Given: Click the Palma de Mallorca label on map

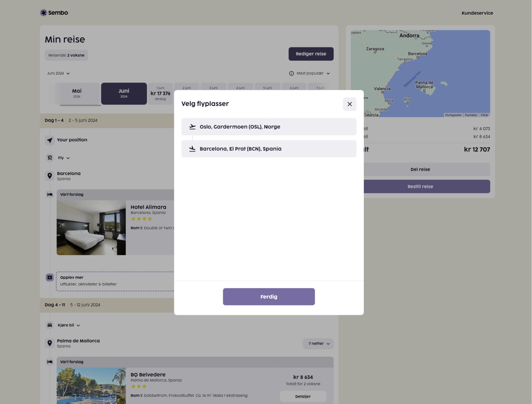Looking at the screenshot, I should 424,85.
